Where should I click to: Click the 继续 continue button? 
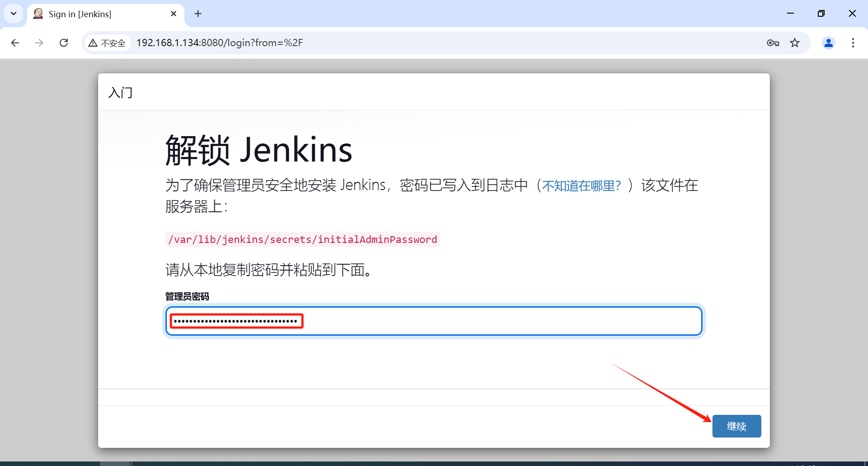(737, 426)
